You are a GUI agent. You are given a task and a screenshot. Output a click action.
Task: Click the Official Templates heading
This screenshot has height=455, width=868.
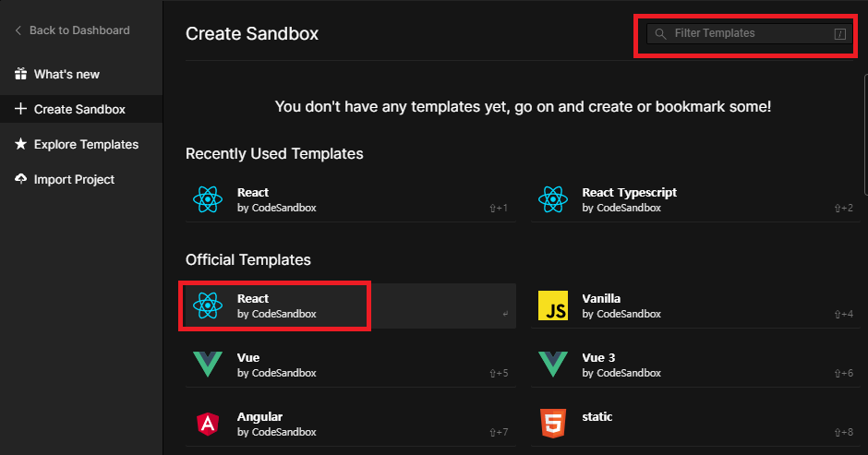248,259
